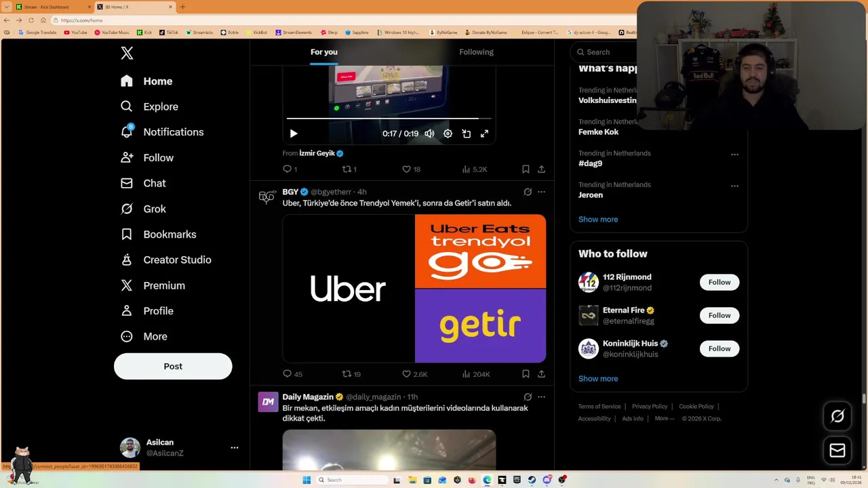Open Chat from the sidebar

[144, 183]
